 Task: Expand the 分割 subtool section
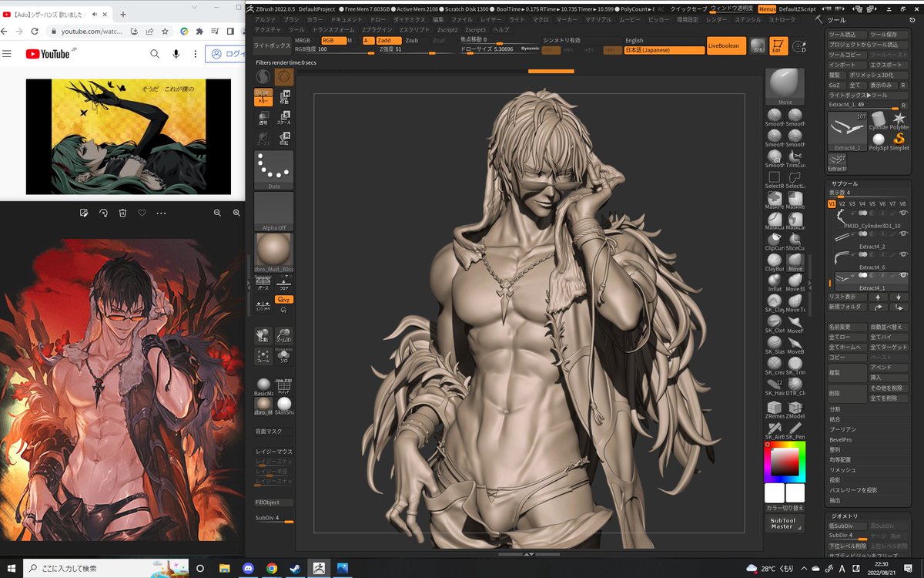point(835,409)
